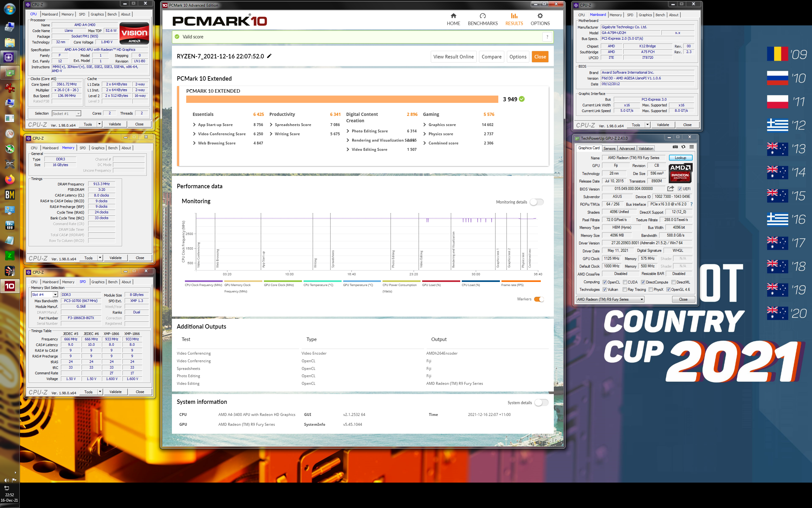Toggle CUDA checkbox in GPU-Z
This screenshot has height=508, width=812.
tap(625, 282)
